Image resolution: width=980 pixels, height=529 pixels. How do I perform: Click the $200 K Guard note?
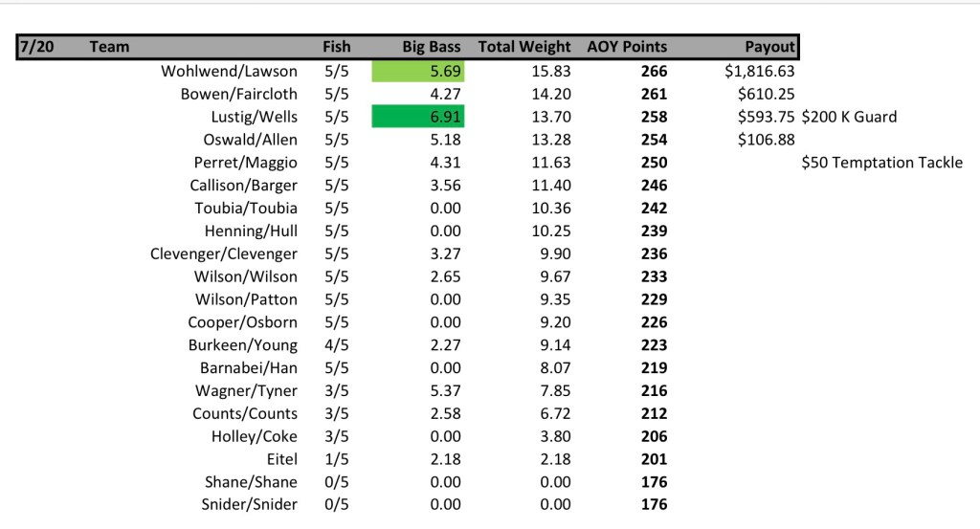point(849,117)
